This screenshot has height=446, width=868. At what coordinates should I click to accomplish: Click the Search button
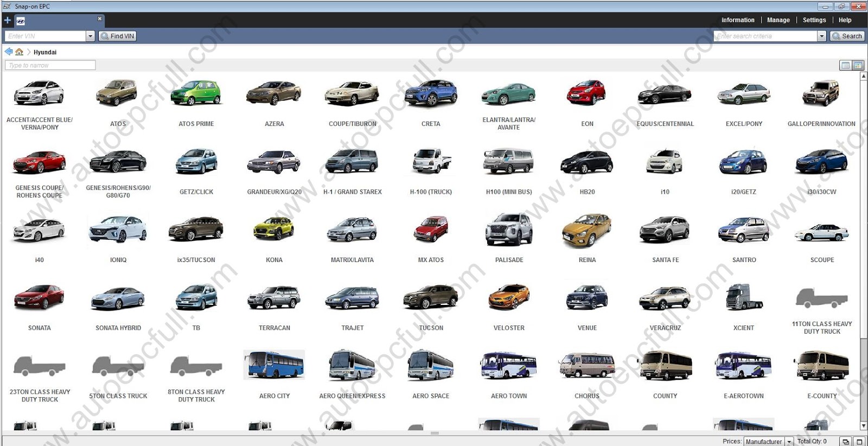click(847, 36)
